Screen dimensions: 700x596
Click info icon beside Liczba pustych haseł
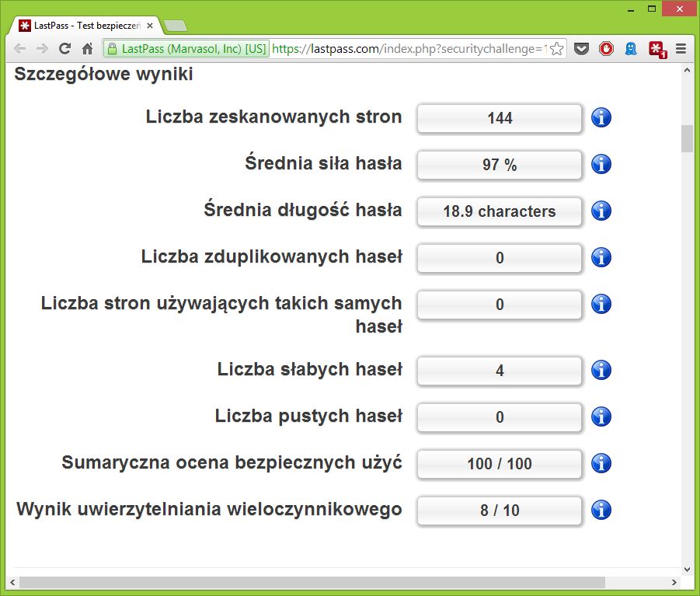(x=601, y=417)
